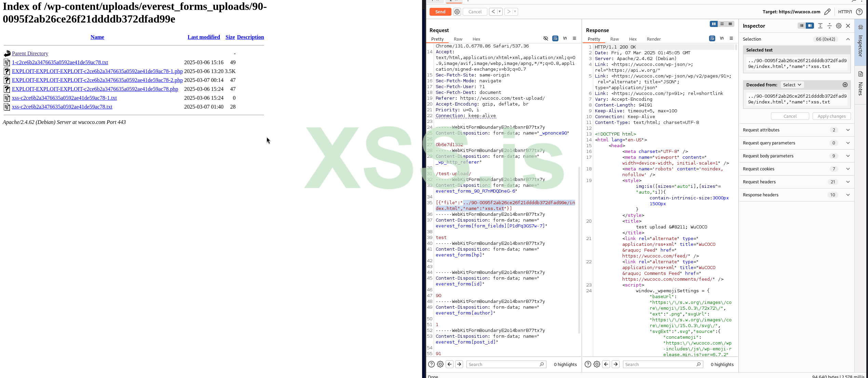Viewport: 868px width, 378px height.
Task: Click the expand-all icon in Inspector header
Action: pos(820,26)
